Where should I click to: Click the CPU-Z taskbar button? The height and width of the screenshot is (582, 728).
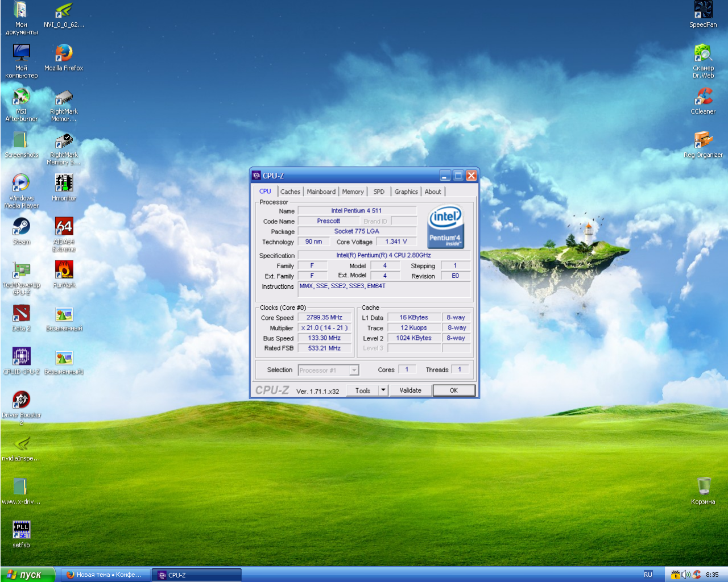coord(197,575)
